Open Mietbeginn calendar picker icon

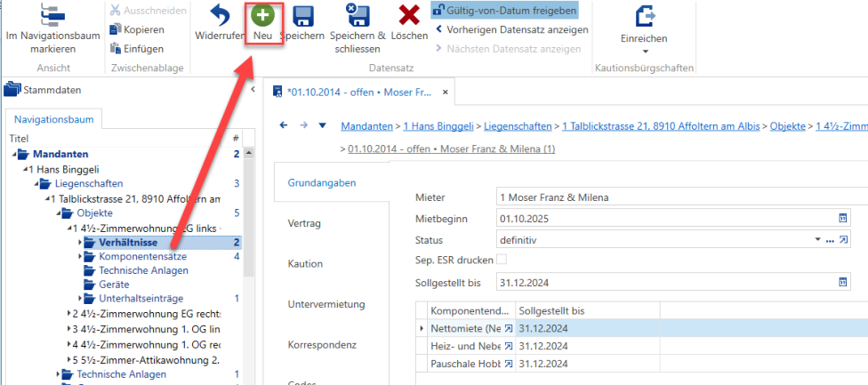[843, 219]
